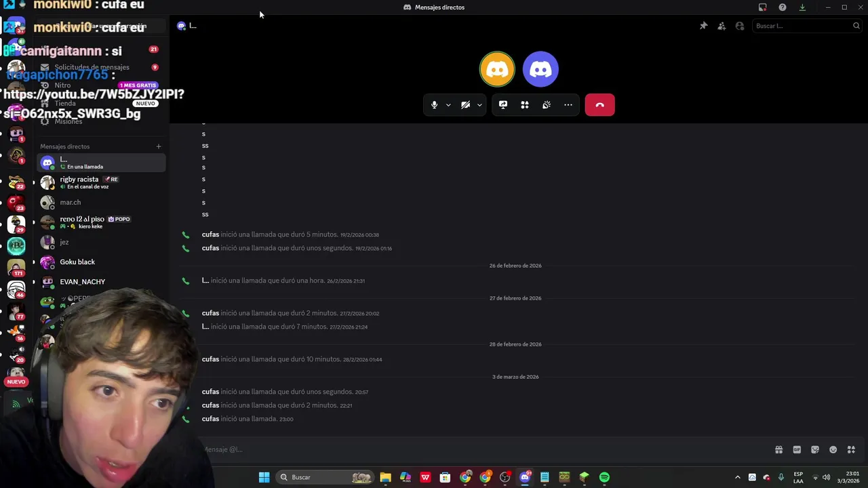Open the volume control in the system tray

click(x=826, y=477)
